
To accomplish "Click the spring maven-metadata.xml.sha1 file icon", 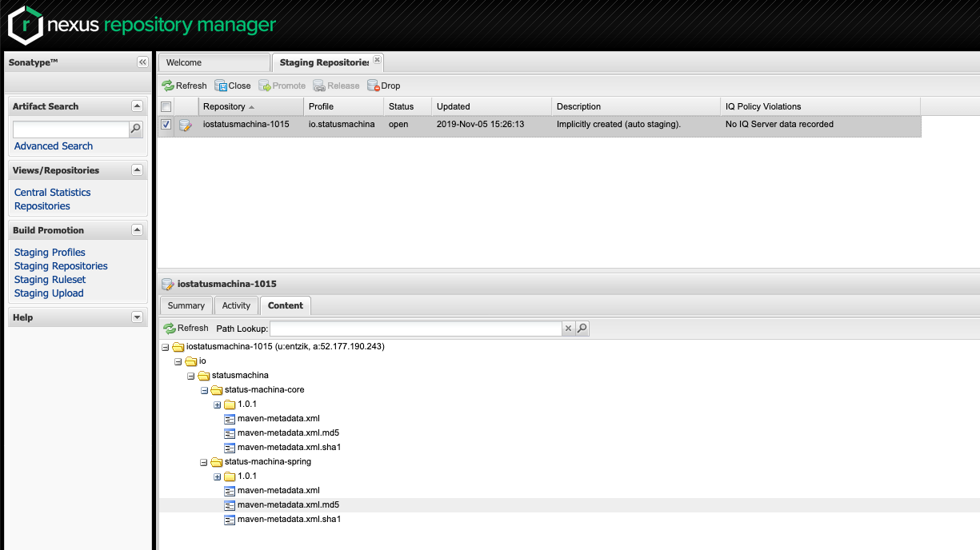I will coord(230,520).
